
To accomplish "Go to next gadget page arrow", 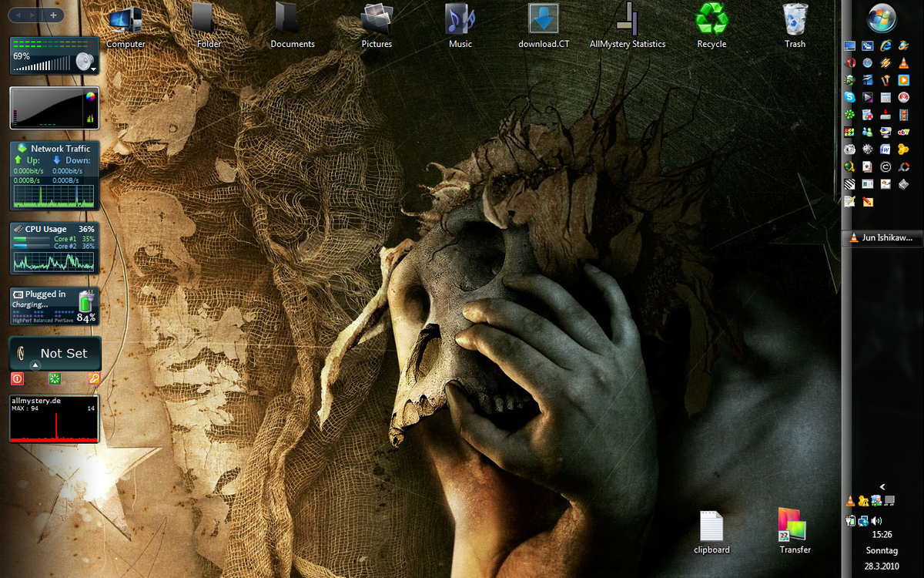I will tap(33, 15).
